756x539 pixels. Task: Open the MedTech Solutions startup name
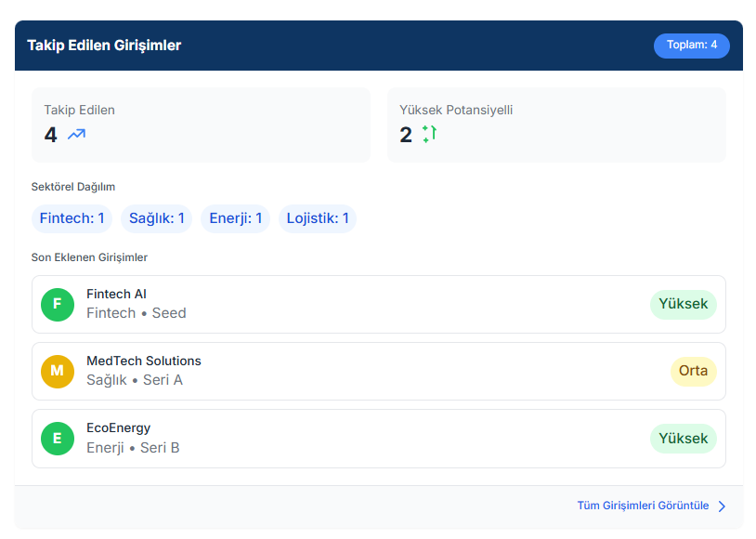tap(143, 361)
